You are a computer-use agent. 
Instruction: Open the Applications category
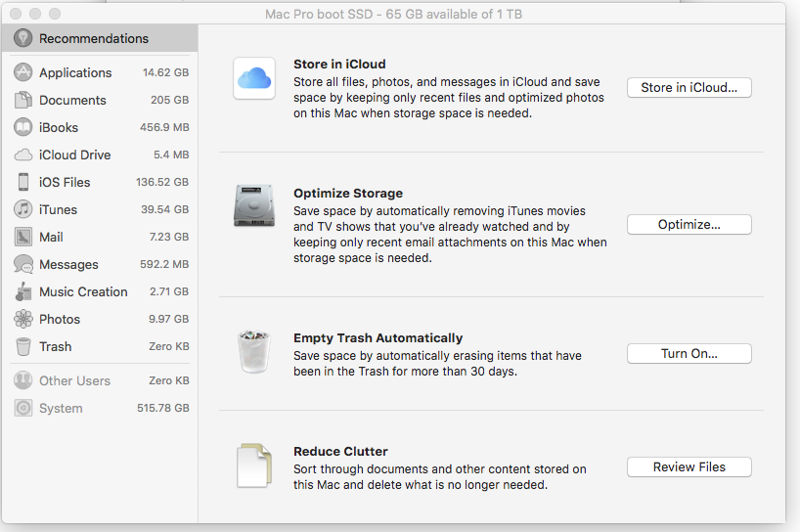100,72
